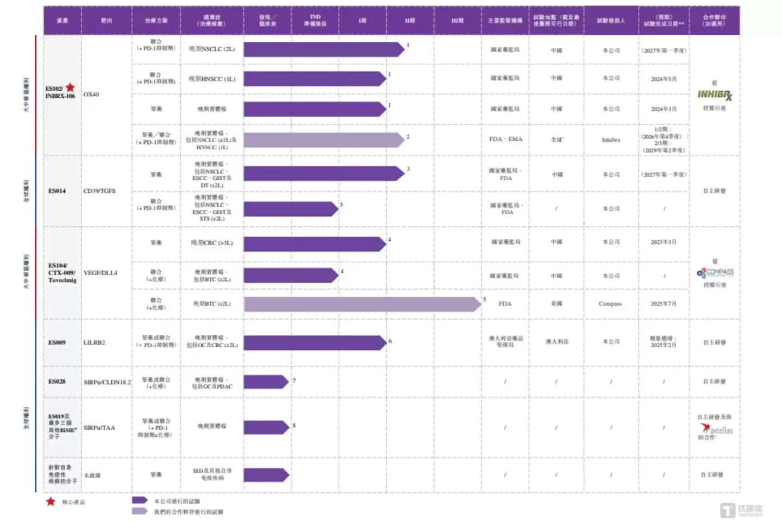Click the 靶向 column header
The width and height of the screenshot is (782, 532).
[107, 21]
